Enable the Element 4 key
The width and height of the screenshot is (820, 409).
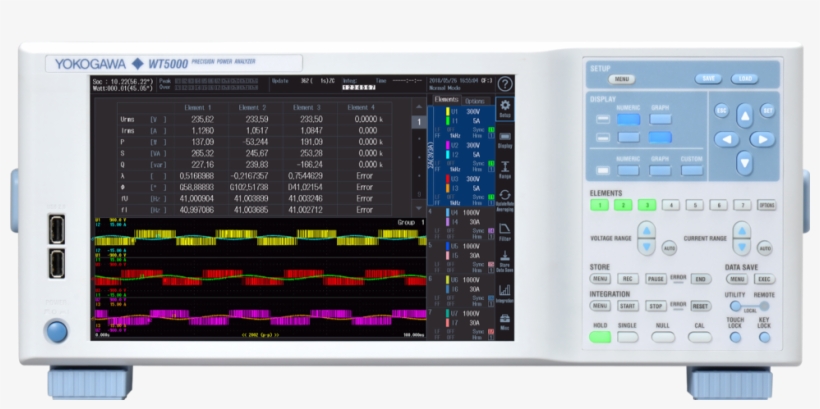tap(671, 205)
